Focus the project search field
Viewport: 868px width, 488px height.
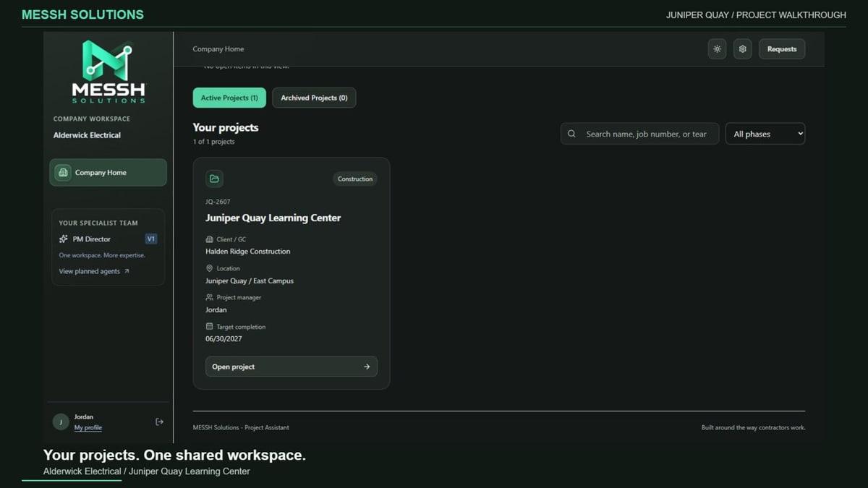639,134
